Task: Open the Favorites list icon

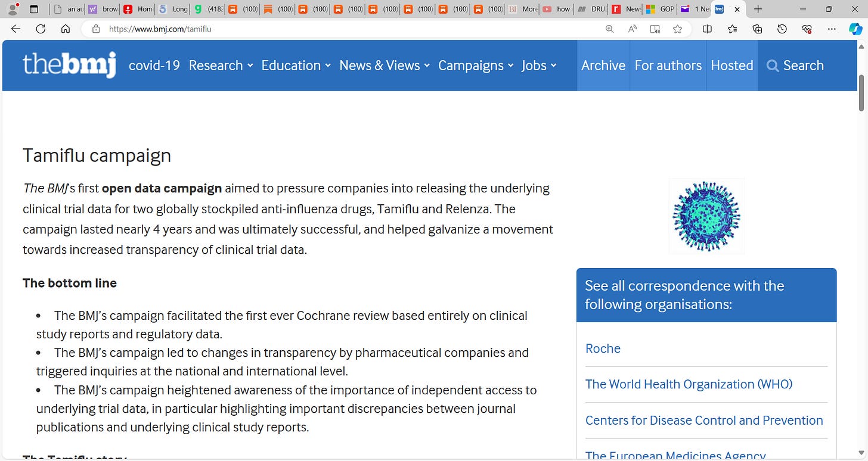Action: click(x=732, y=29)
